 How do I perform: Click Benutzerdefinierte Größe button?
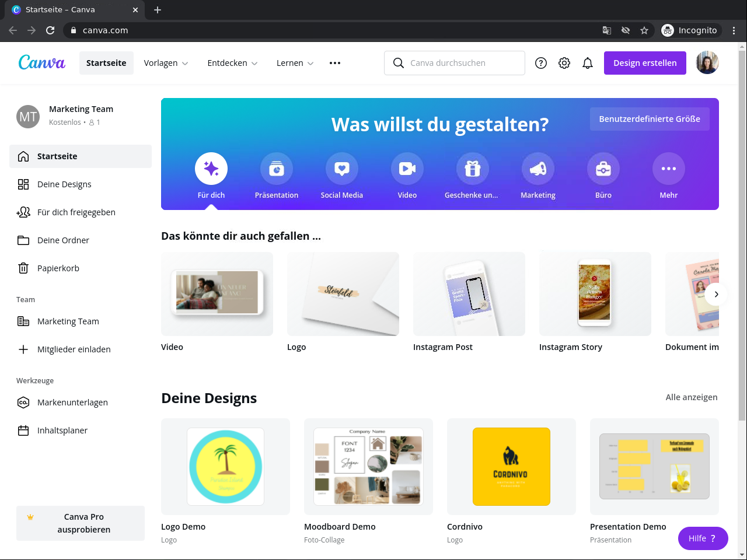pyautogui.click(x=650, y=119)
